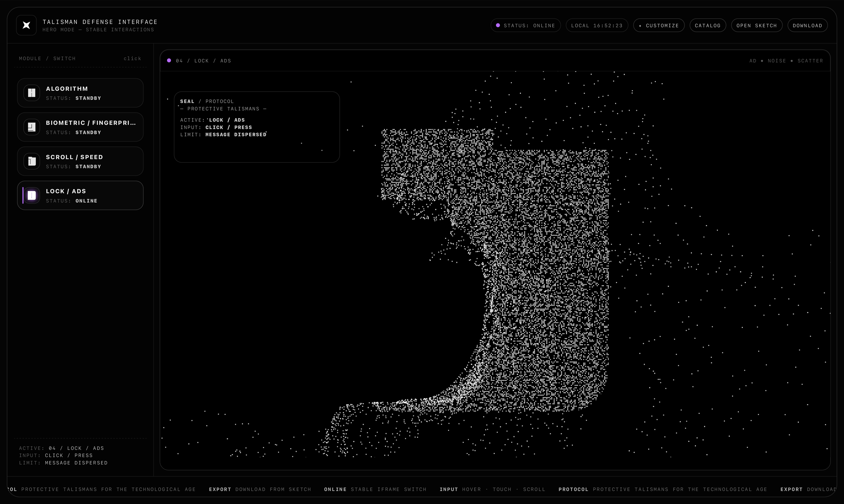Click the Scroll / Speed module icon

coord(32,161)
